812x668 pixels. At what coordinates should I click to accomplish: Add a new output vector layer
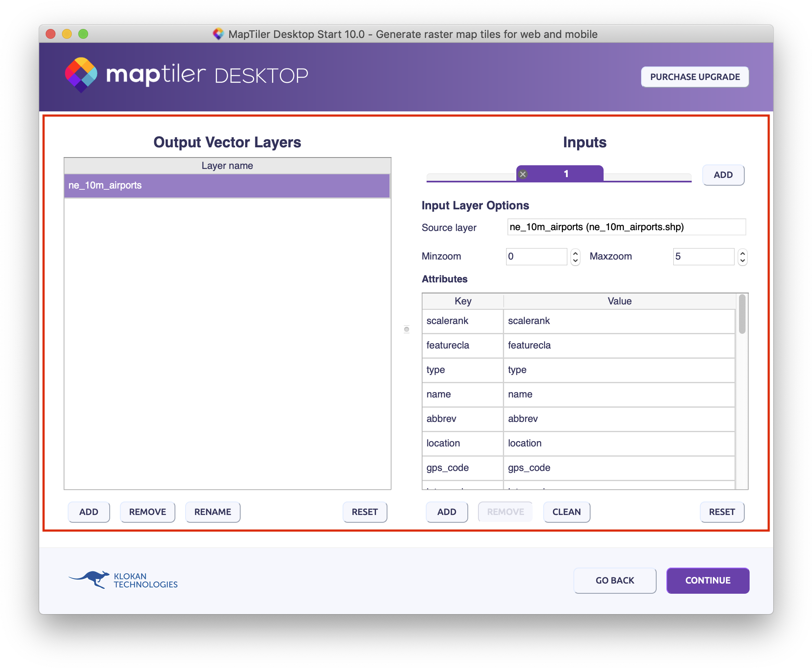[x=89, y=512]
